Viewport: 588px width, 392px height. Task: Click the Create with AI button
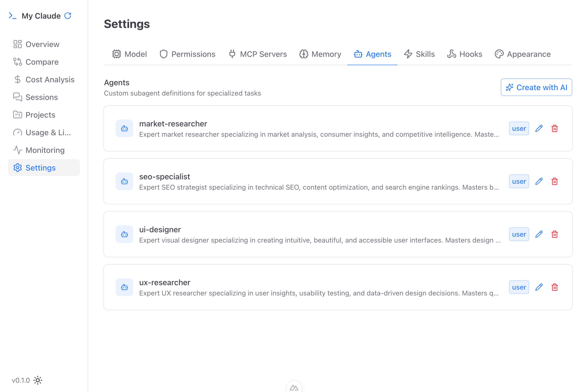[536, 87]
